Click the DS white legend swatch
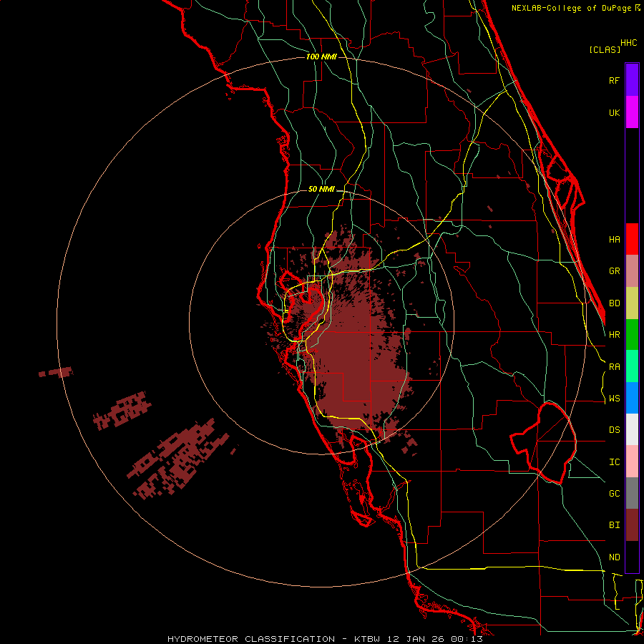 (632, 429)
